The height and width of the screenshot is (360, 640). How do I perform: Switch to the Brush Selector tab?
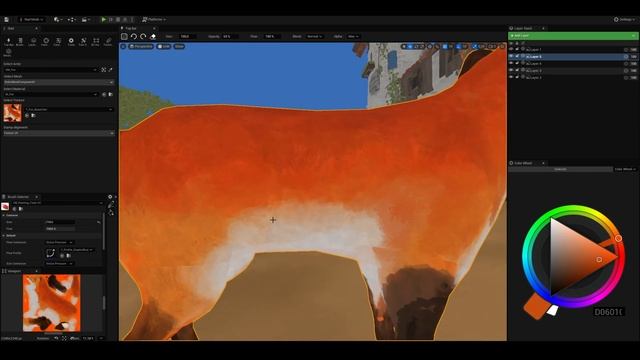click(19, 197)
